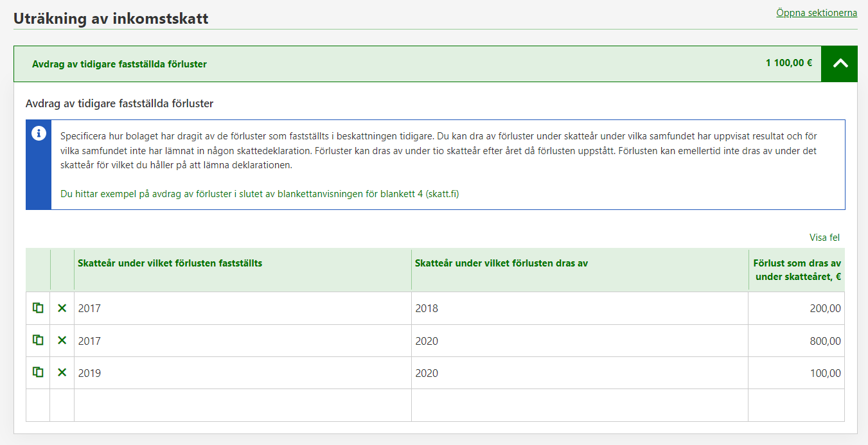Viewport: 868px width, 445px height.
Task: Edit determined year 2019 cell
Action: 242,372
